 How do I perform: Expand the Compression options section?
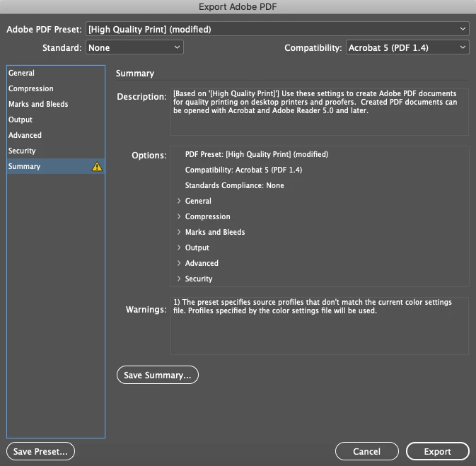[179, 216]
